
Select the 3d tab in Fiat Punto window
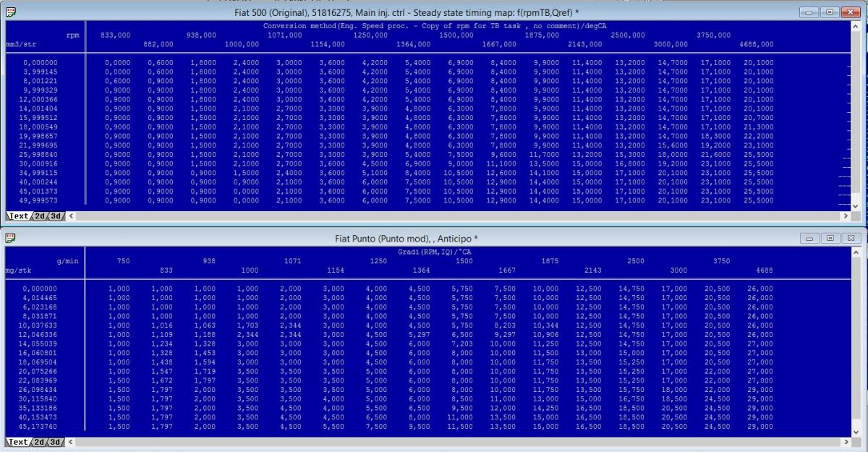coord(56,442)
